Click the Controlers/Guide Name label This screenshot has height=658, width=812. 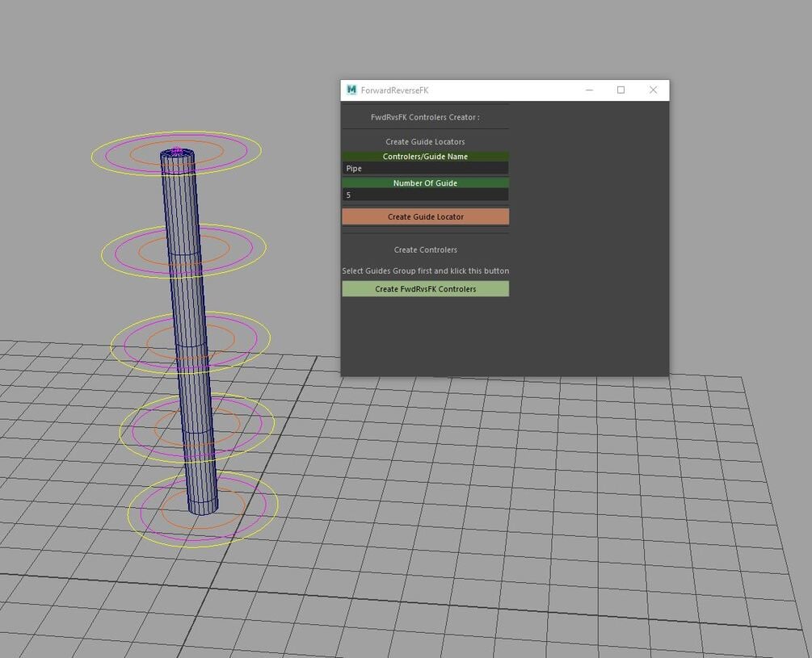pyautogui.click(x=425, y=156)
